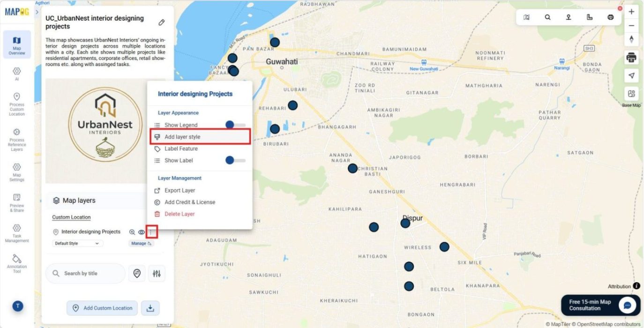Click the Add Custom Location button
The height and width of the screenshot is (328, 644).
[102, 308]
